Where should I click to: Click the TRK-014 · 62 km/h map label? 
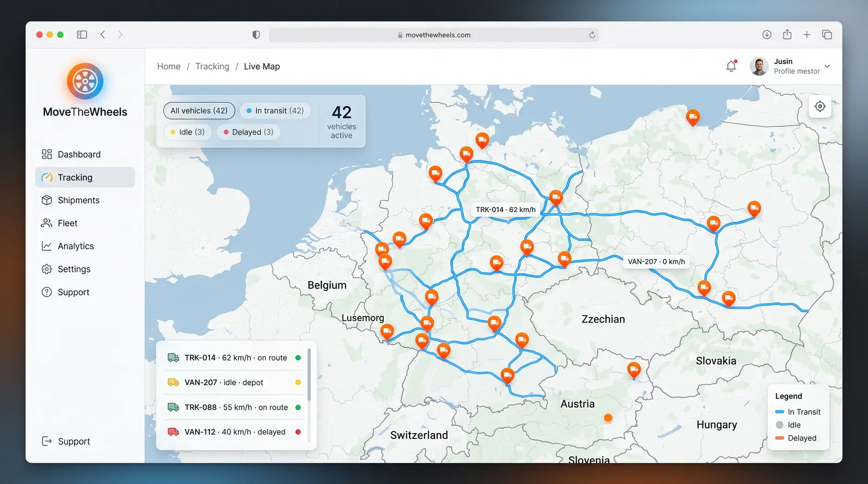506,209
